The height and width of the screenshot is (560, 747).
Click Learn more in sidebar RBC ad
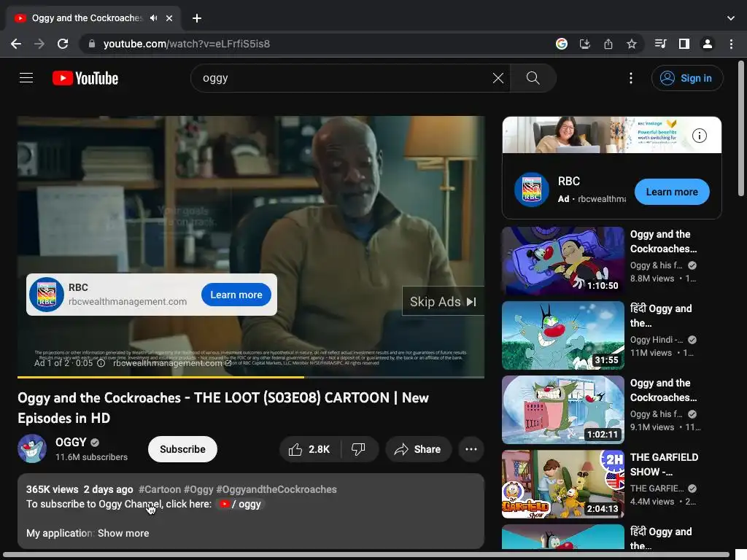[672, 192]
